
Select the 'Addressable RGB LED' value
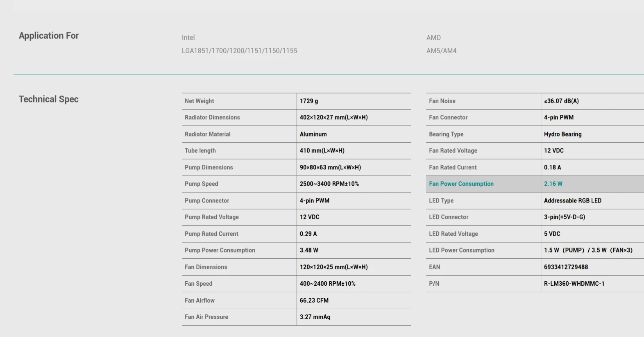pyautogui.click(x=573, y=200)
